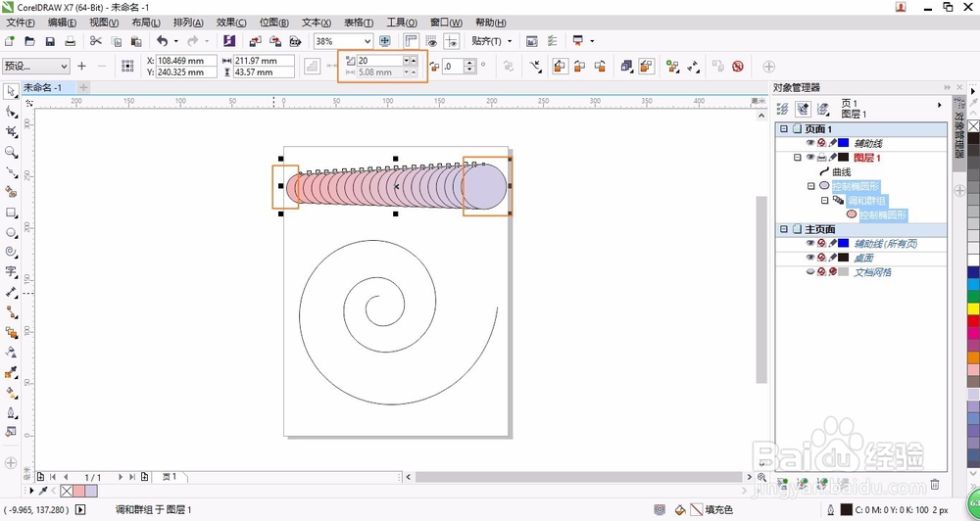980x521 pixels.
Task: Open the undo history dropdown arrow
Action: [175, 41]
